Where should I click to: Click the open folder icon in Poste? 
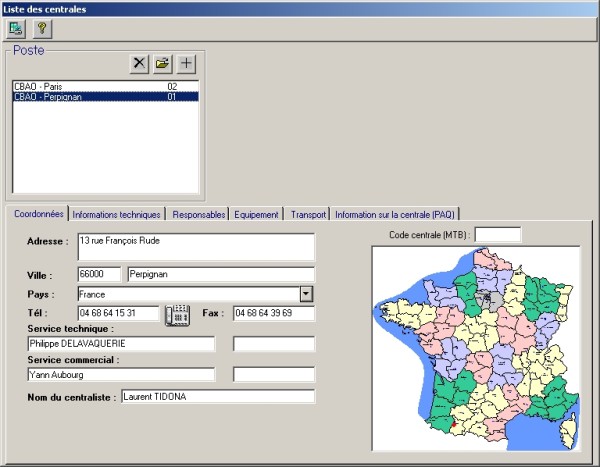coord(162,64)
